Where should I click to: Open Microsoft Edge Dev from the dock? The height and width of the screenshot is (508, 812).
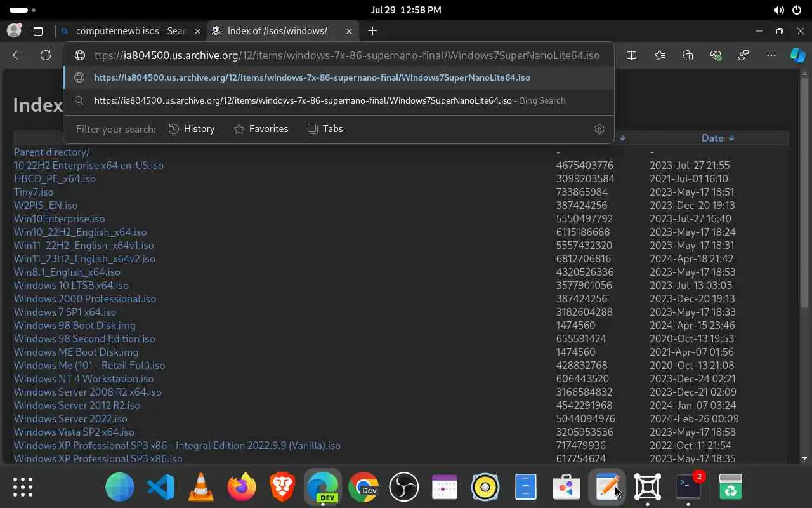coord(323,487)
